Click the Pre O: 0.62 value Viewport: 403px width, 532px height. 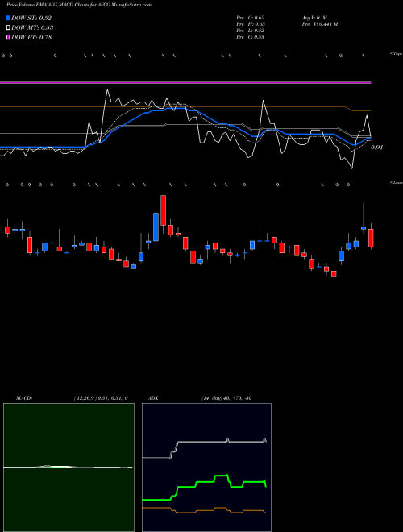251,18
